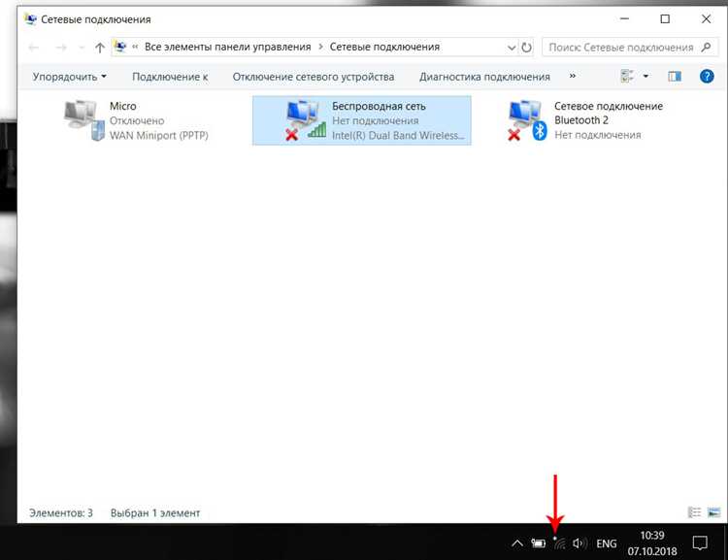Image resolution: width=728 pixels, height=560 pixels.
Task: Open the volume speaker tray icon
Action: click(579, 543)
